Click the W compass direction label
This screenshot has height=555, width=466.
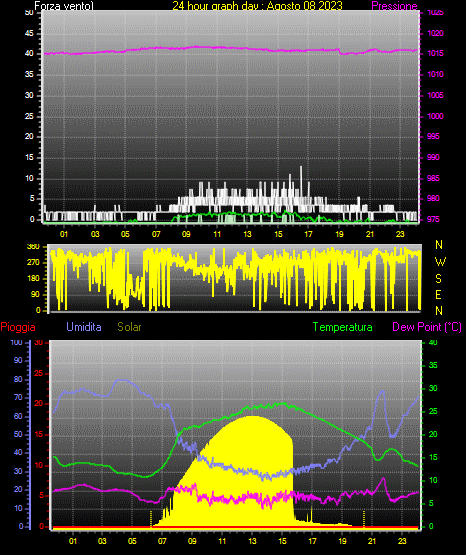coord(440,262)
